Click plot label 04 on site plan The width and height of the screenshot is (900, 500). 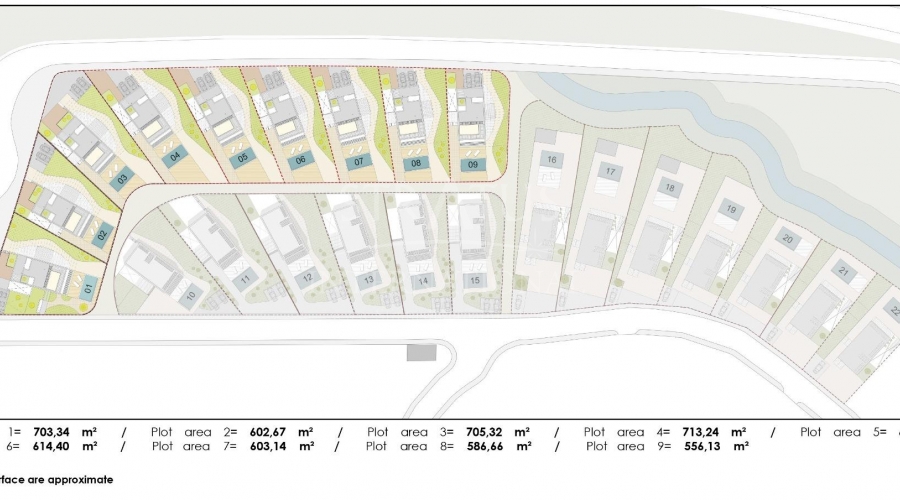[x=175, y=156]
